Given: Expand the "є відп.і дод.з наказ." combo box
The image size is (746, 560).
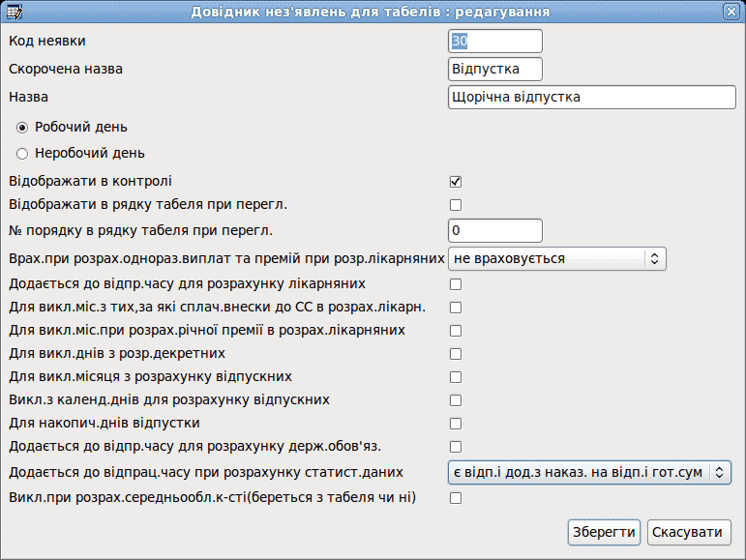Looking at the screenshot, I should click(589, 472).
